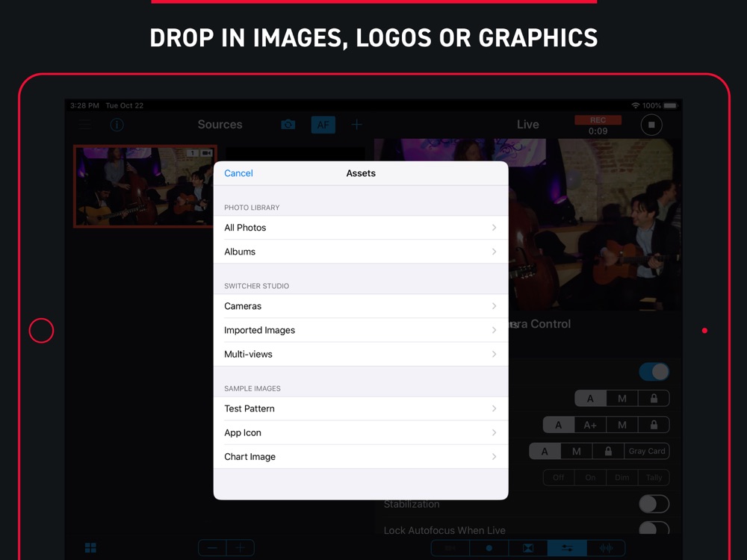Image resolution: width=747 pixels, height=560 pixels.
Task: Select the dot tab in bottom toolbar
Action: 489,548
